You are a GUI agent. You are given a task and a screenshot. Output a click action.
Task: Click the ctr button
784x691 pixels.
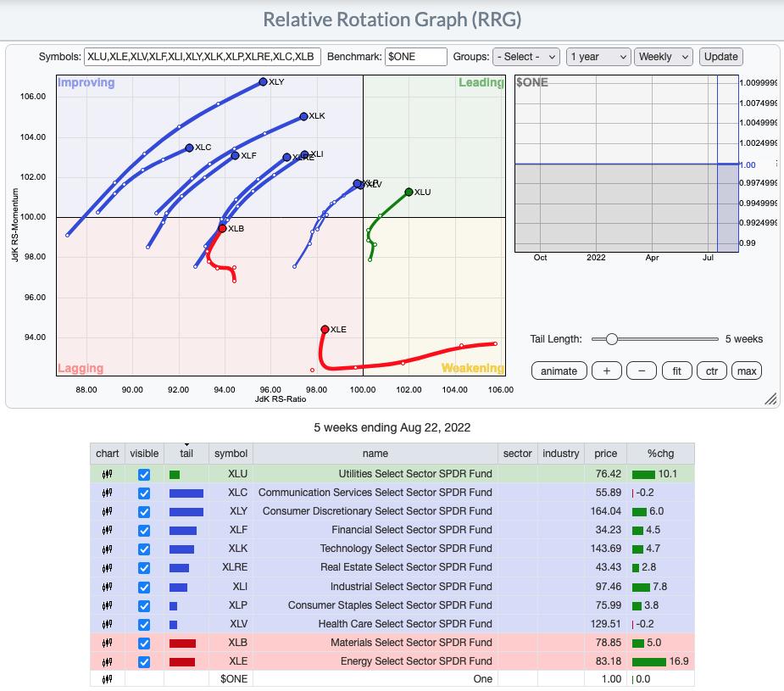711,371
